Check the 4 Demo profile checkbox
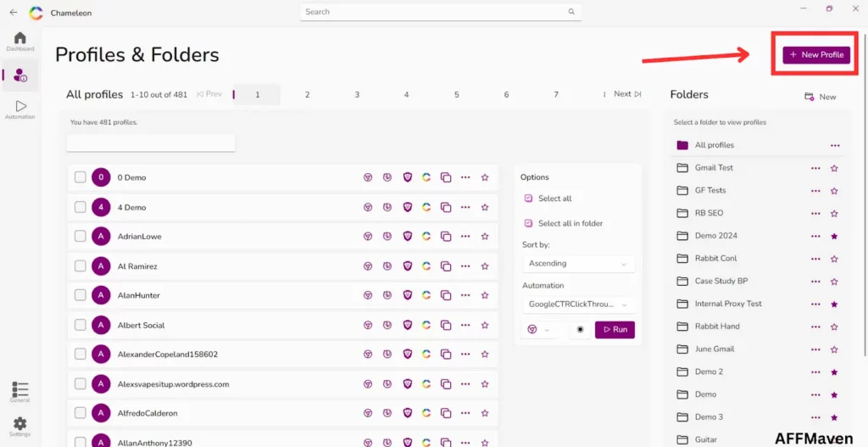Viewport: 868px width, 447px height. point(81,207)
